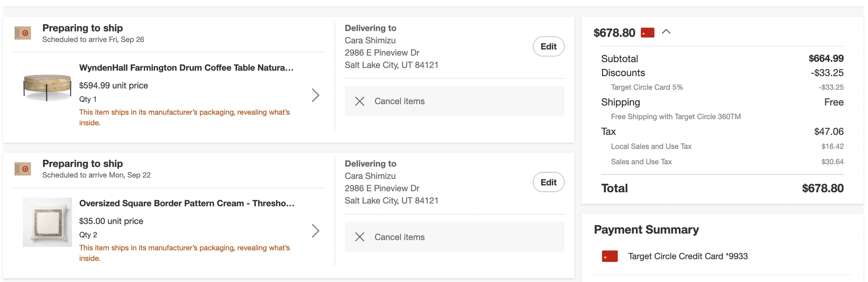Open the pillow item details chevron
The height and width of the screenshot is (282, 868).
click(315, 231)
